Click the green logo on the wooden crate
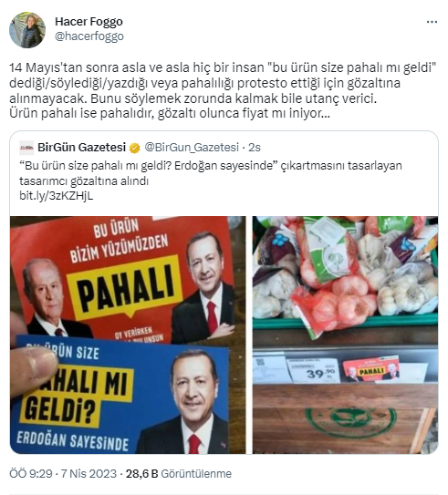Screen dimensions: 448x495 350,421
